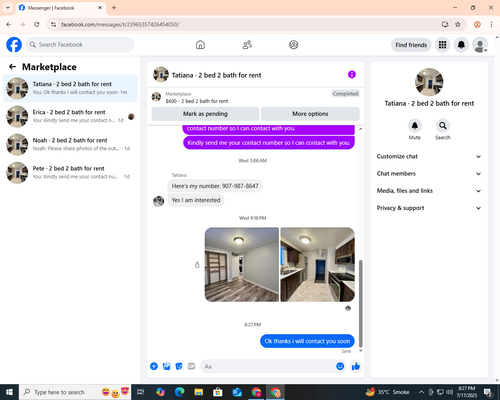Show hidden system tray icons
500x400 pixels.
[421, 392]
